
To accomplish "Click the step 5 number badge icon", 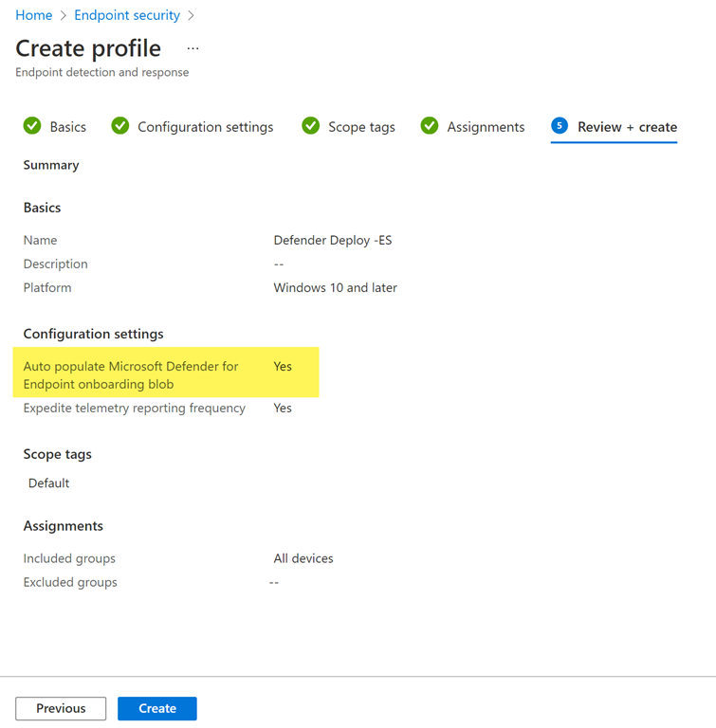I will coord(560,126).
